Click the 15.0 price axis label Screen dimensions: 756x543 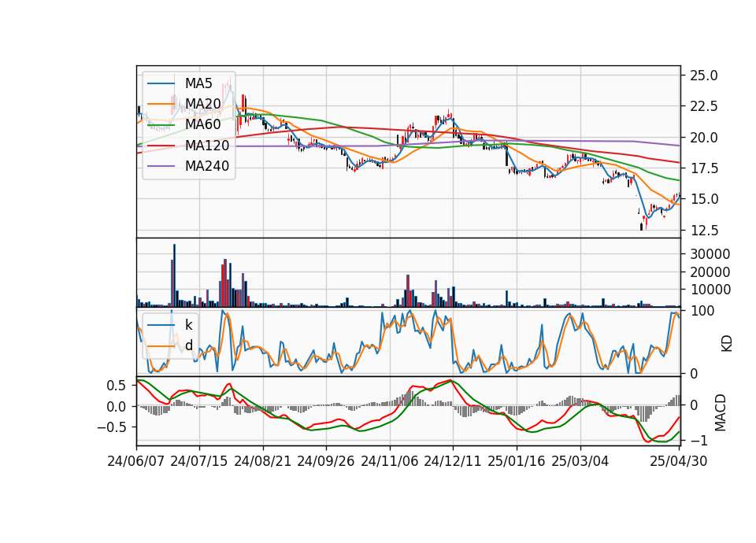704,199
